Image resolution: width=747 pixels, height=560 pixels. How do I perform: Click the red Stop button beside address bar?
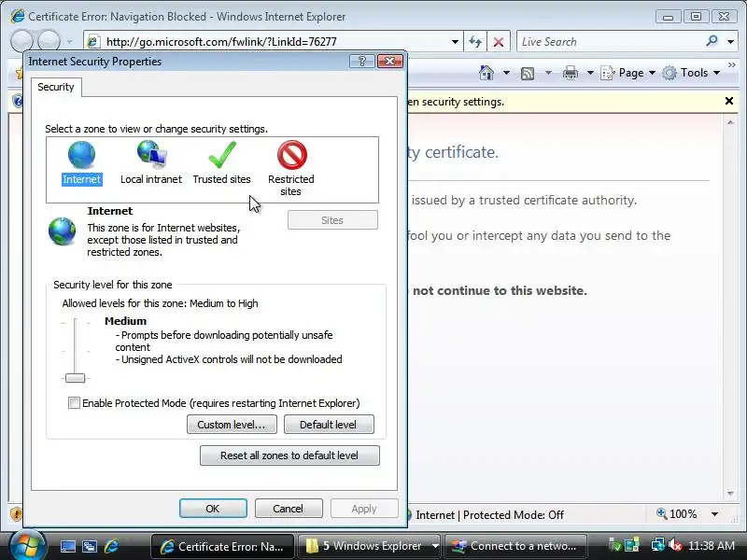tap(499, 42)
